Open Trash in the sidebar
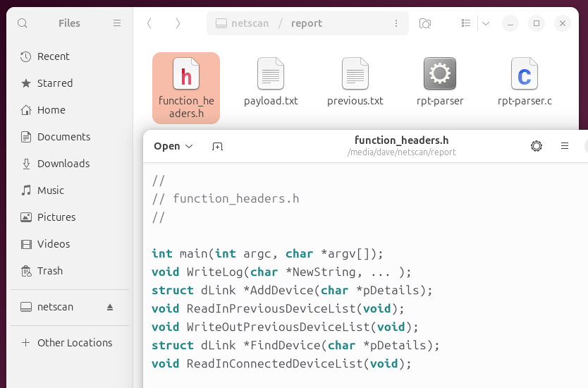The image size is (588, 388). tap(70, 271)
